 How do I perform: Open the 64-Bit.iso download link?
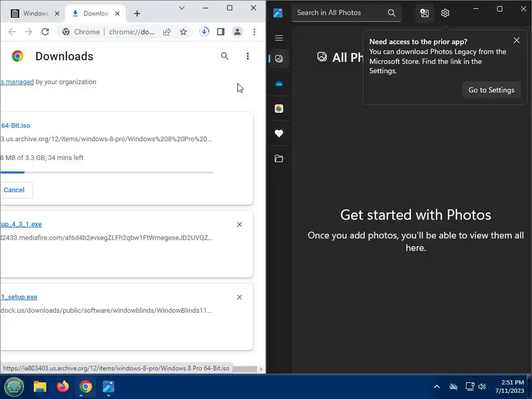tap(16, 126)
